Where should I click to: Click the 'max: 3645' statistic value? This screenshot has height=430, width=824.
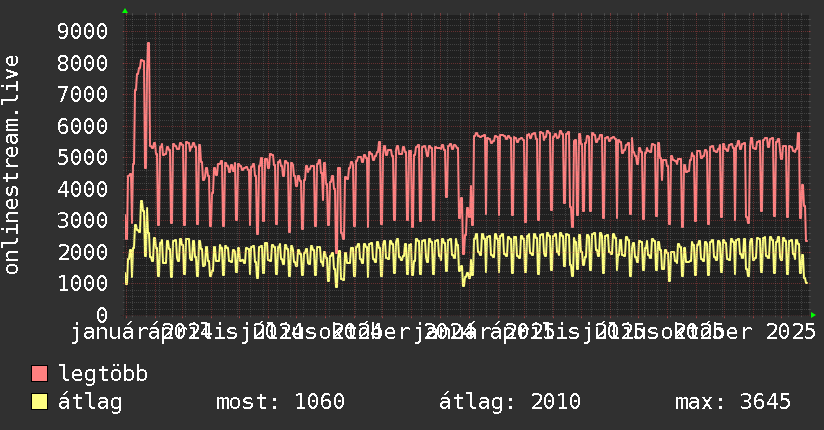733,402
